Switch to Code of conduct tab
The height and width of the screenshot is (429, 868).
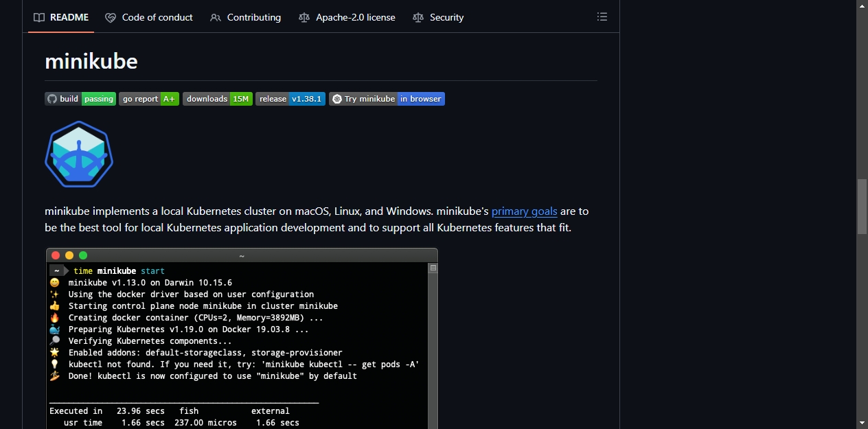149,17
